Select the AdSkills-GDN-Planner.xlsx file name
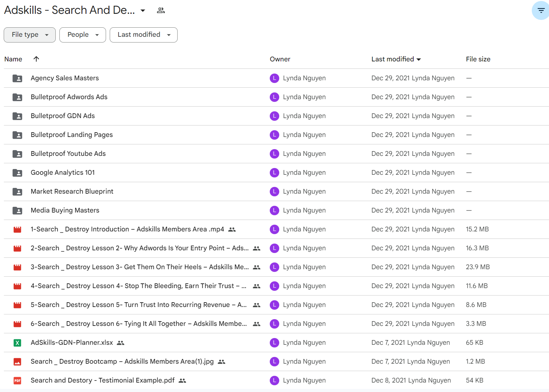Image resolution: width=549 pixels, height=392 pixels. (x=72, y=343)
